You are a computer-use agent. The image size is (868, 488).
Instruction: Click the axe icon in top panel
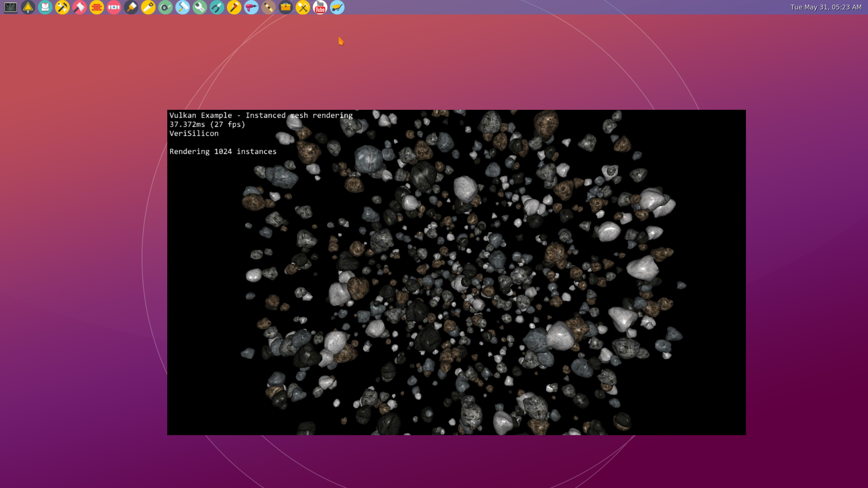(80, 7)
